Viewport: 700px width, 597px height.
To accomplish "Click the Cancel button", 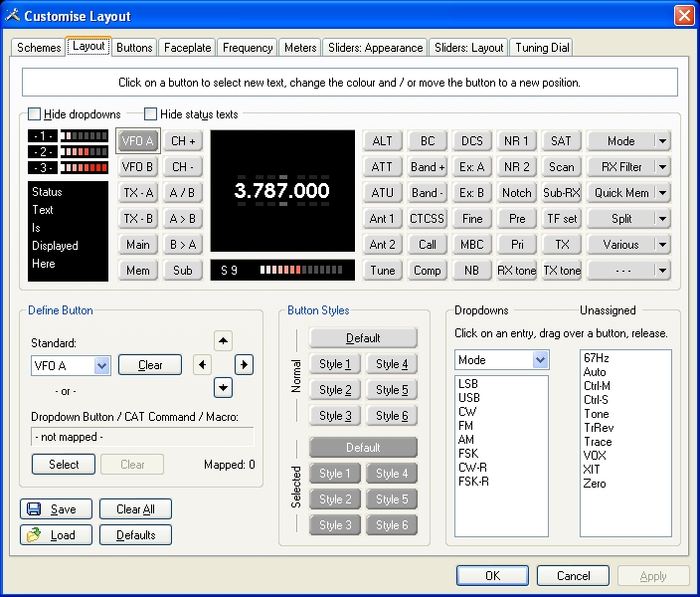I will click(573, 575).
